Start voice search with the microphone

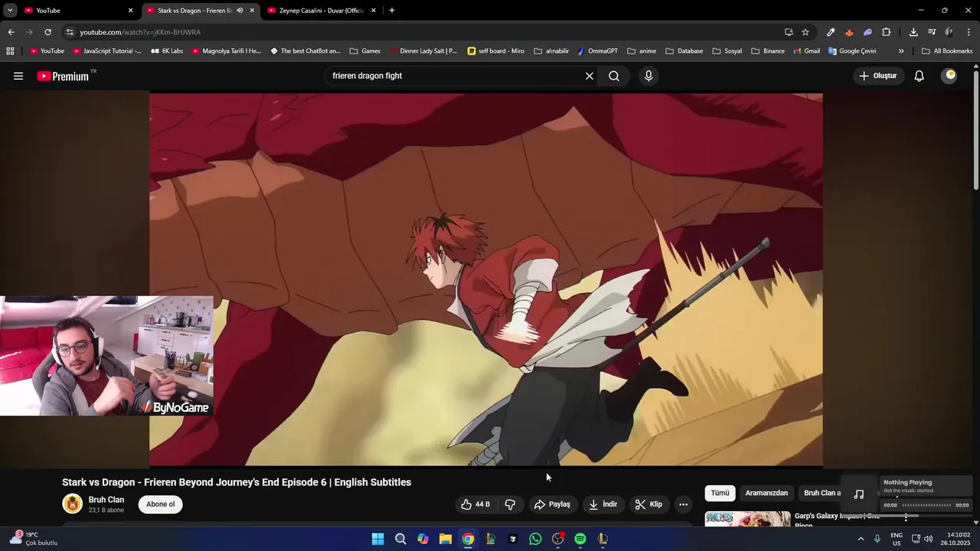648,76
